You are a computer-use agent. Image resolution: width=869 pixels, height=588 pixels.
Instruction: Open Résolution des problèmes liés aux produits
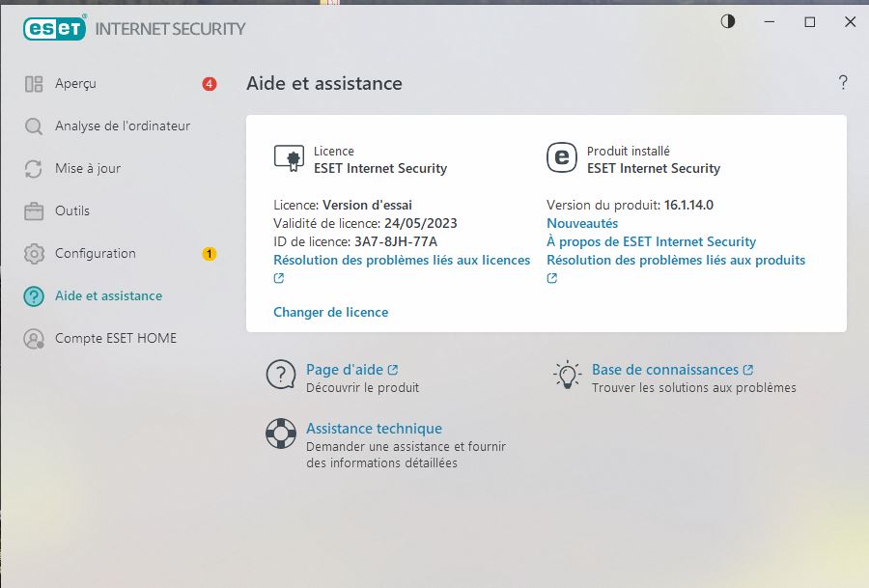click(x=676, y=260)
